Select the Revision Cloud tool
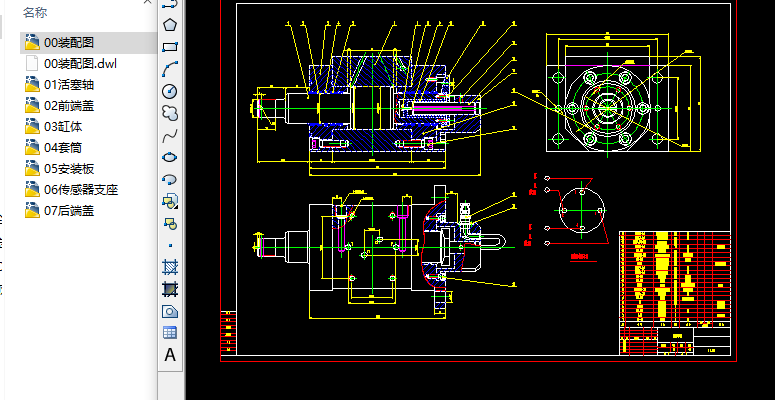775x400 pixels. pyautogui.click(x=170, y=113)
